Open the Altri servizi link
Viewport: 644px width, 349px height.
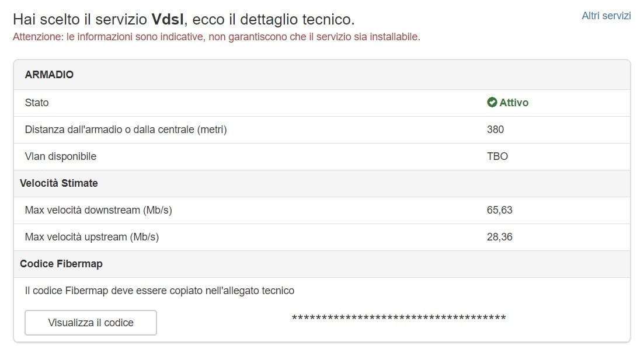tap(606, 16)
